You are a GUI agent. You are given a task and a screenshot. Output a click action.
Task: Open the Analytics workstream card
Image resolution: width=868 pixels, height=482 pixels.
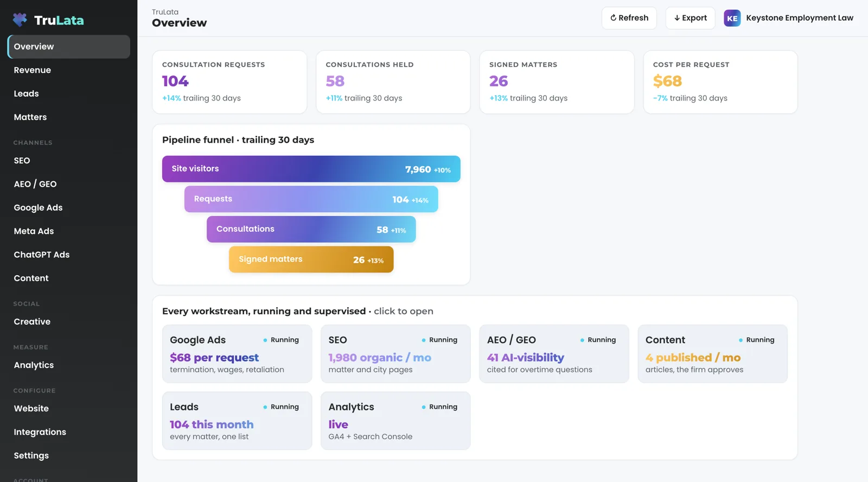pos(395,421)
